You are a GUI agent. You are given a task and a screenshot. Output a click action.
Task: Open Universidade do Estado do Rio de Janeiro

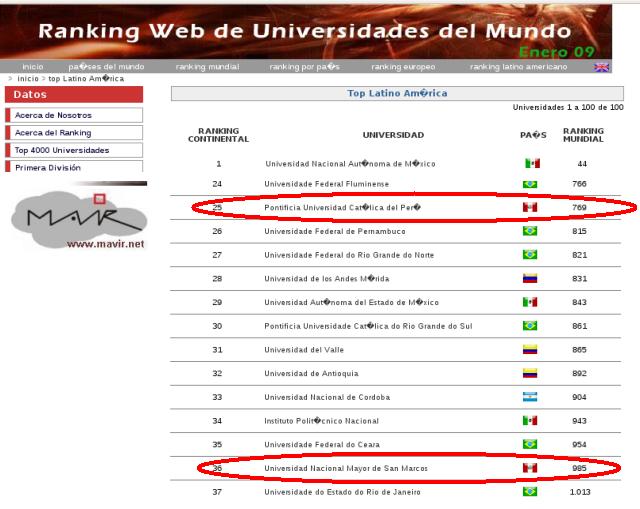tap(342, 491)
